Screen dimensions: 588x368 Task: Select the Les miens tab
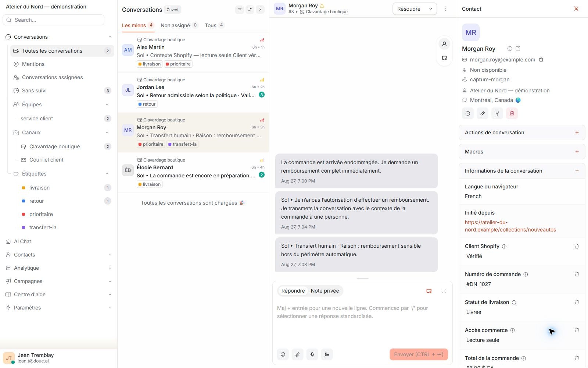click(138, 25)
